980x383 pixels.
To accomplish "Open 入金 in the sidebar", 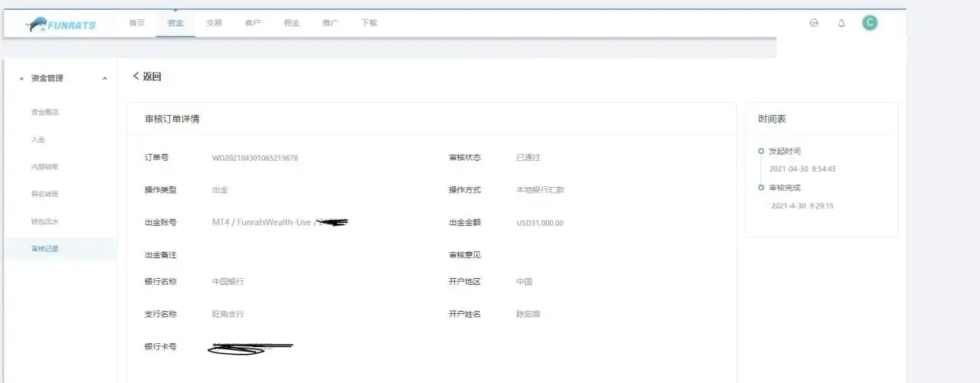I will click(38, 139).
